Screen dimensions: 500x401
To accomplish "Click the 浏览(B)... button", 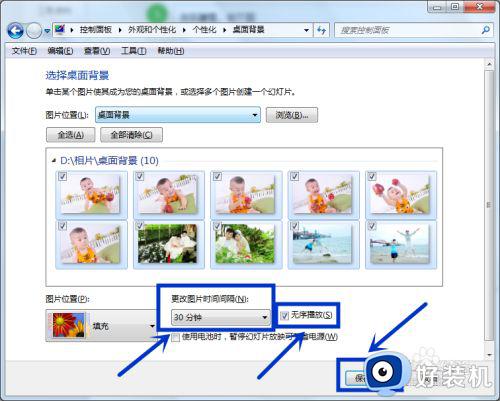I will tap(292, 115).
